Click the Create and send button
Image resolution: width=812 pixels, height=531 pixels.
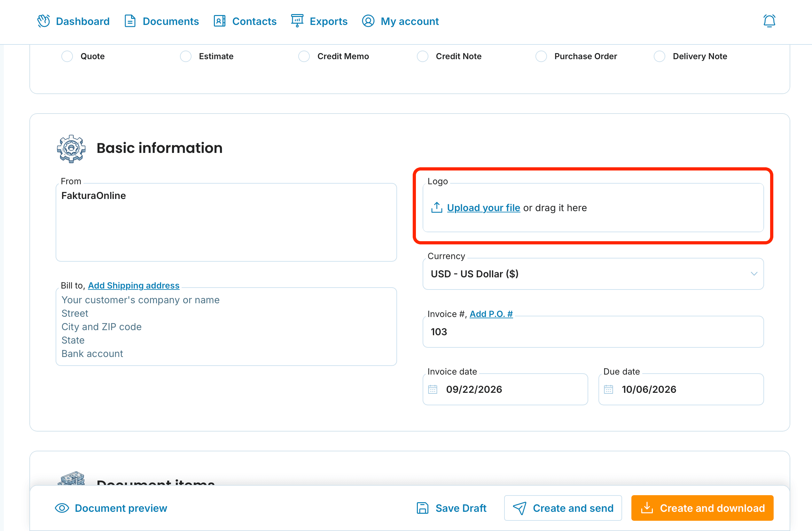coord(563,508)
